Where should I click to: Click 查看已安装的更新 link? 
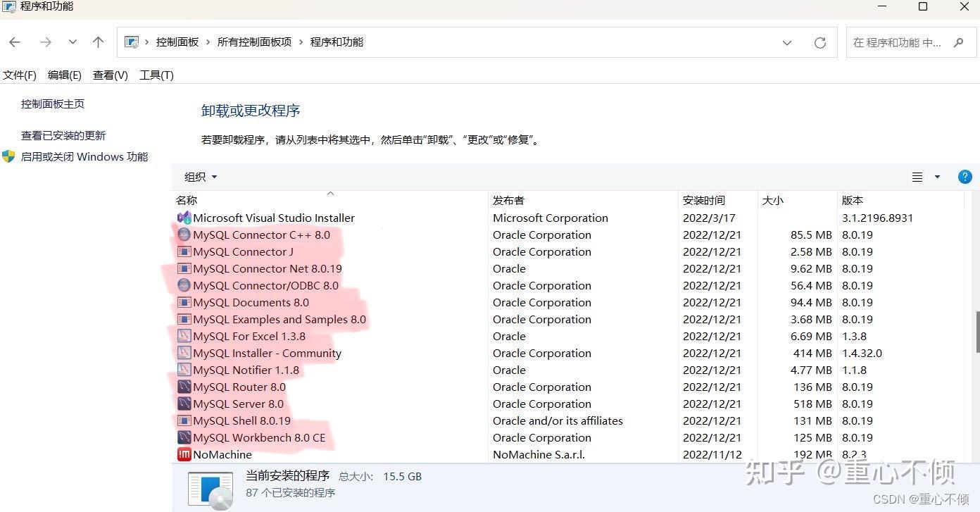pos(63,135)
